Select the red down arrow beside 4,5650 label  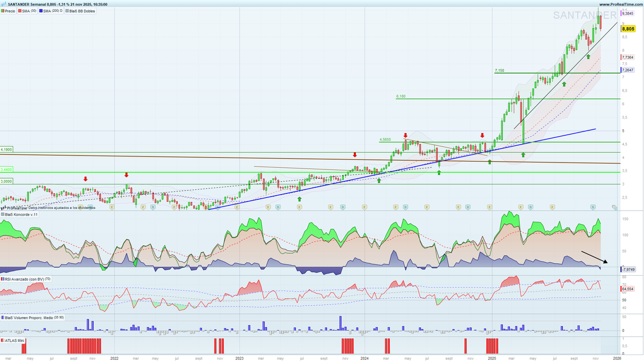pyautogui.click(x=405, y=136)
